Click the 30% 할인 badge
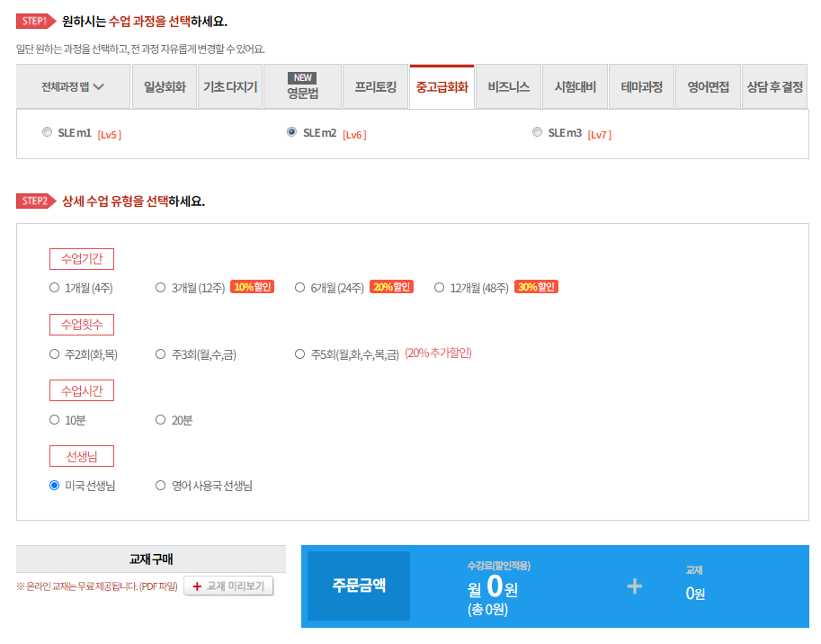 tap(536, 287)
